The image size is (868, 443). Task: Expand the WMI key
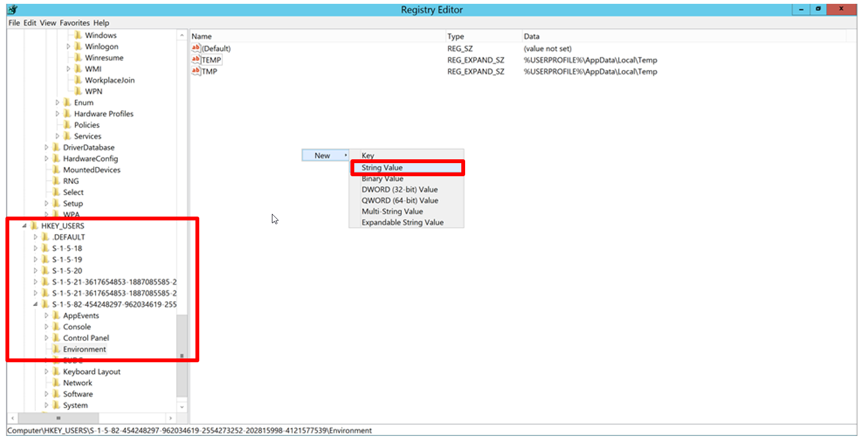pyautogui.click(x=68, y=69)
